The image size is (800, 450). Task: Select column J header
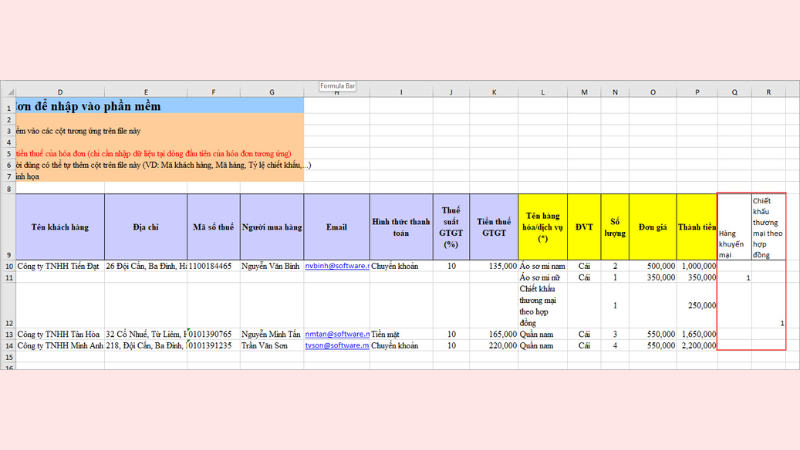(x=451, y=92)
